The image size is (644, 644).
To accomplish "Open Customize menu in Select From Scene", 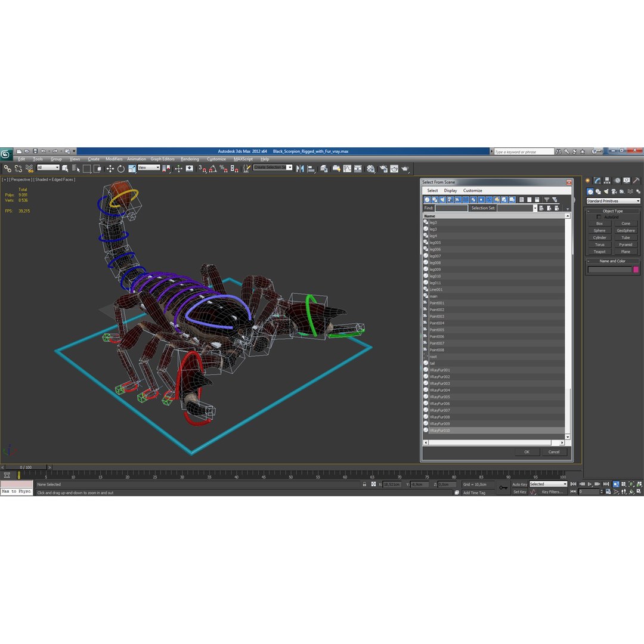I will tap(473, 191).
